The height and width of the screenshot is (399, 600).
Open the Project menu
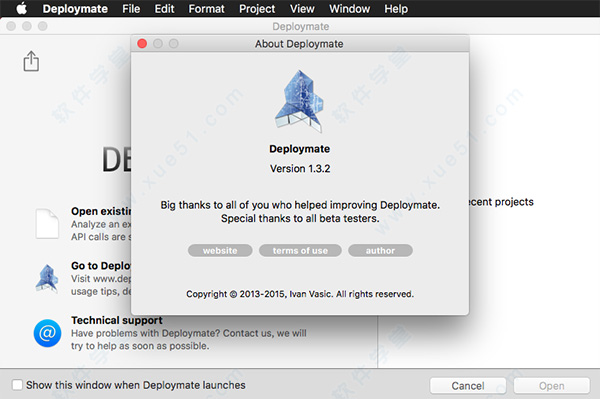click(257, 8)
